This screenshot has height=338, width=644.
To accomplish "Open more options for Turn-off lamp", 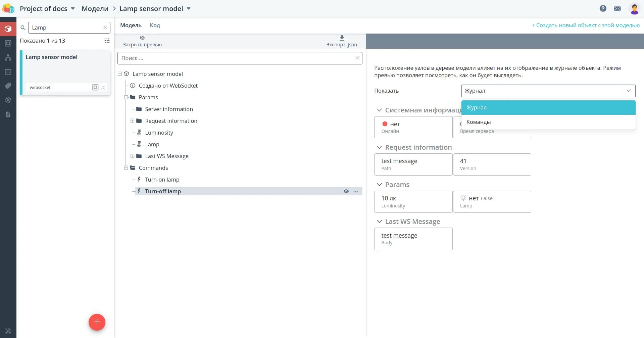I will click(x=356, y=191).
